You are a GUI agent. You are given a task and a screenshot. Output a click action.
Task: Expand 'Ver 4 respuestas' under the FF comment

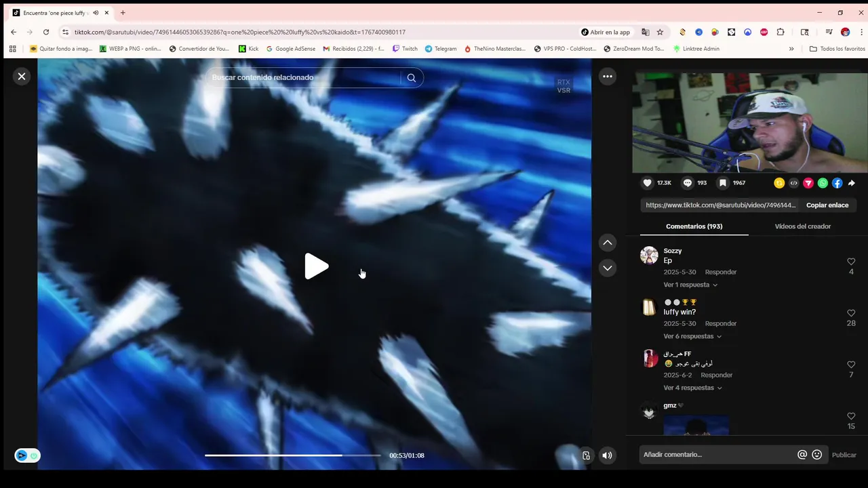(692, 388)
